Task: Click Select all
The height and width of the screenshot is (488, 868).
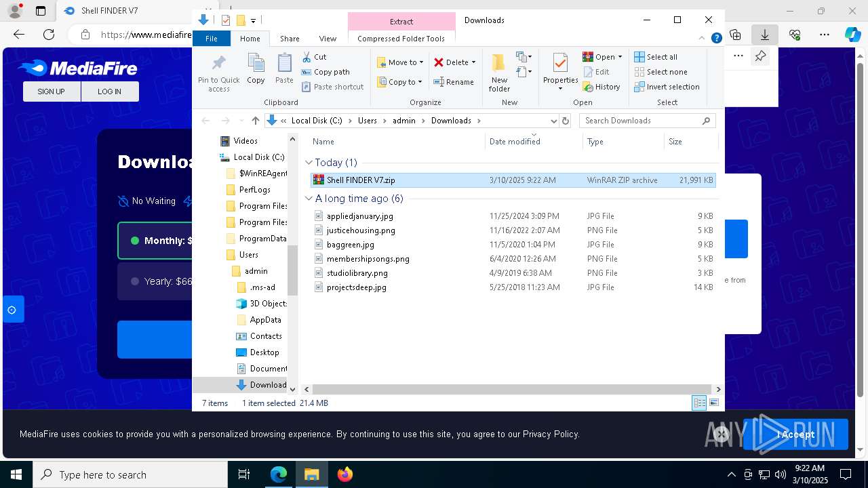Action: pos(656,57)
